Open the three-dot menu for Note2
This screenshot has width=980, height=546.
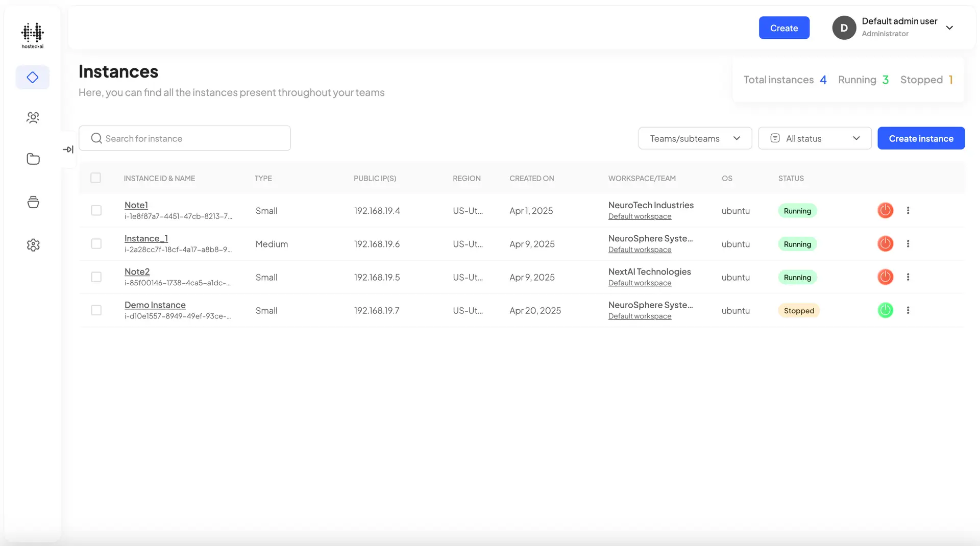click(908, 277)
